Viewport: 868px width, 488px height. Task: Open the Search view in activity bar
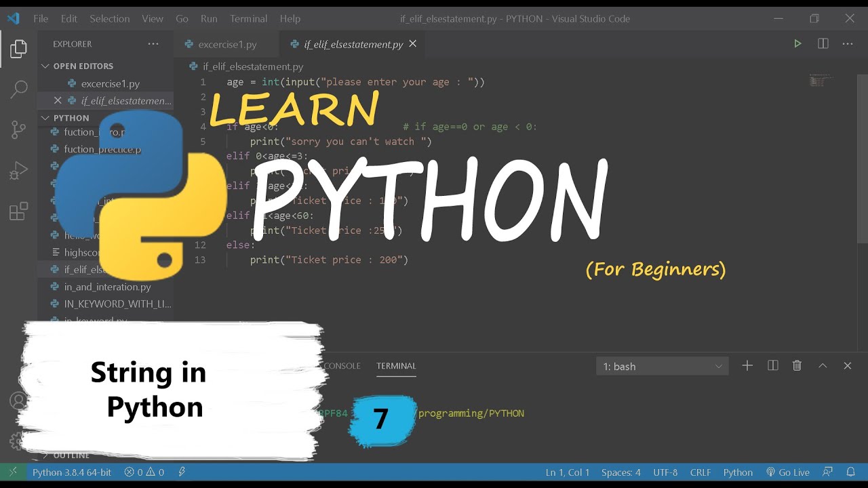[18, 89]
